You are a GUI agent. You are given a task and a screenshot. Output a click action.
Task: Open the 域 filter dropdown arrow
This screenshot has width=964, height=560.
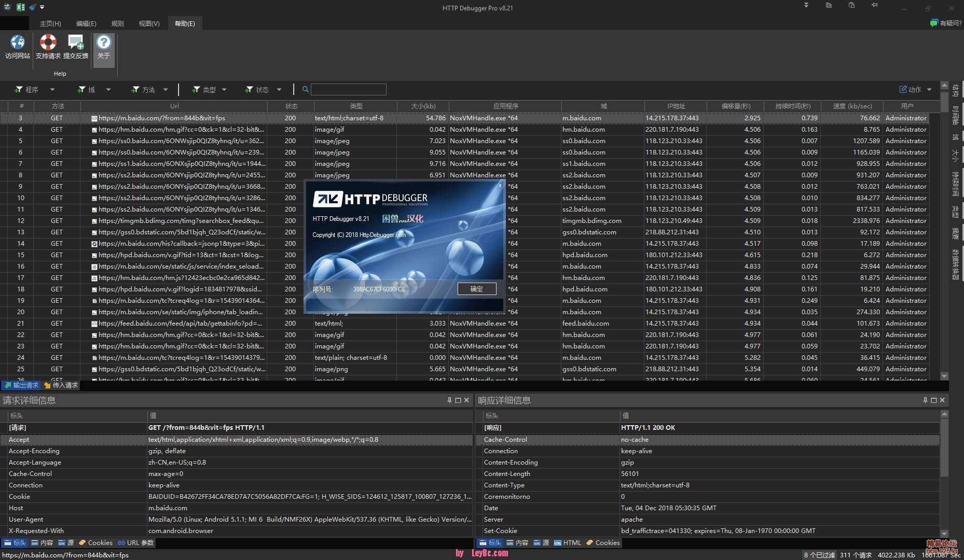[x=108, y=90]
